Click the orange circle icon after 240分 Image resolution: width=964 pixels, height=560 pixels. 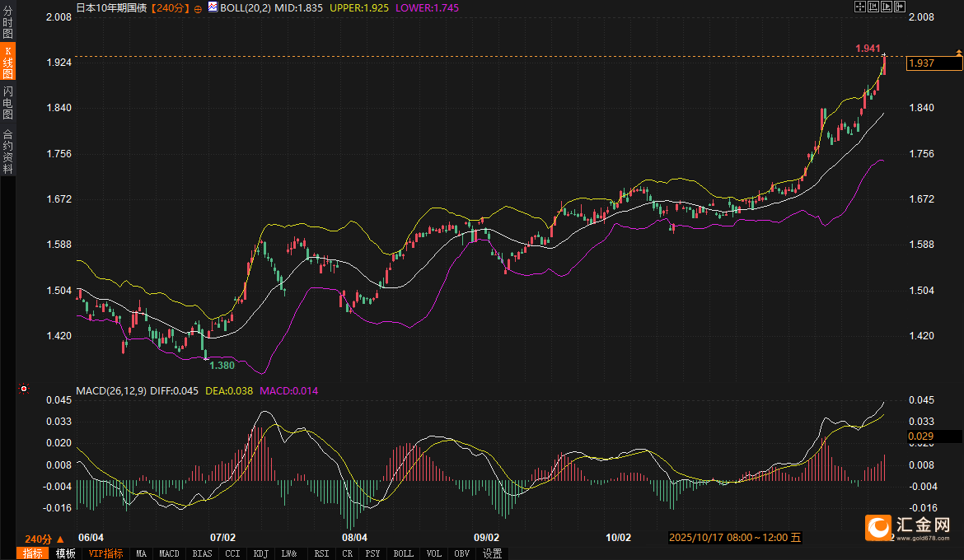click(198, 8)
